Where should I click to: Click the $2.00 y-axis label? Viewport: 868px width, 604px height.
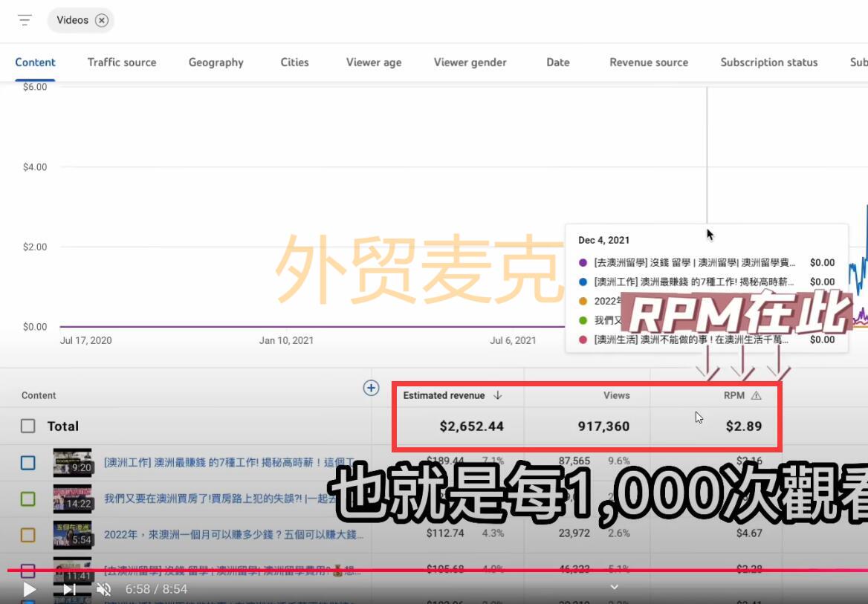click(35, 247)
